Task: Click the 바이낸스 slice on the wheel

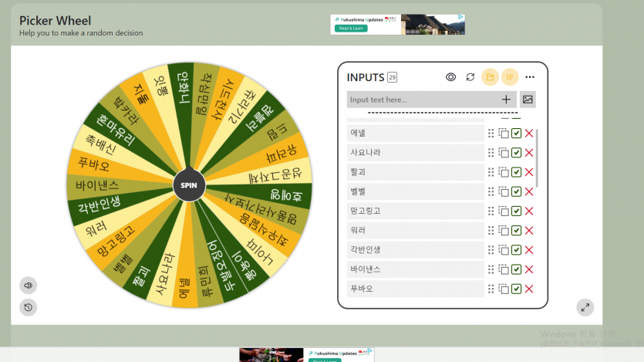Action: [97, 185]
